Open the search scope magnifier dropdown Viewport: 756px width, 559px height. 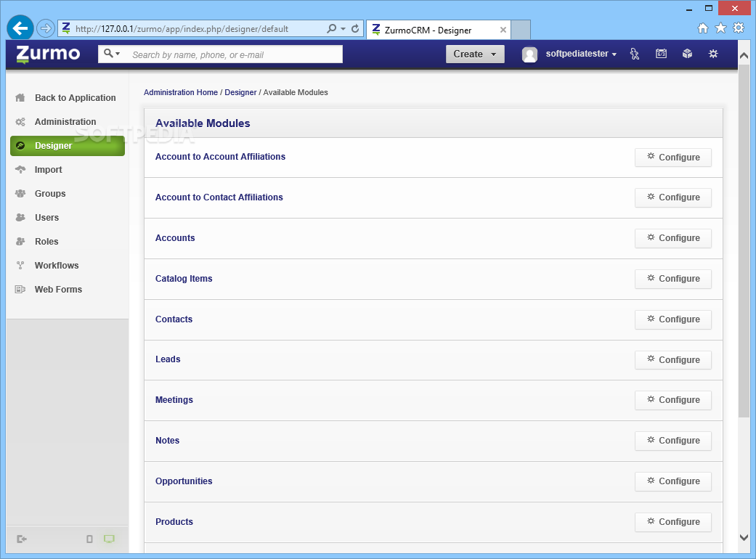112,54
